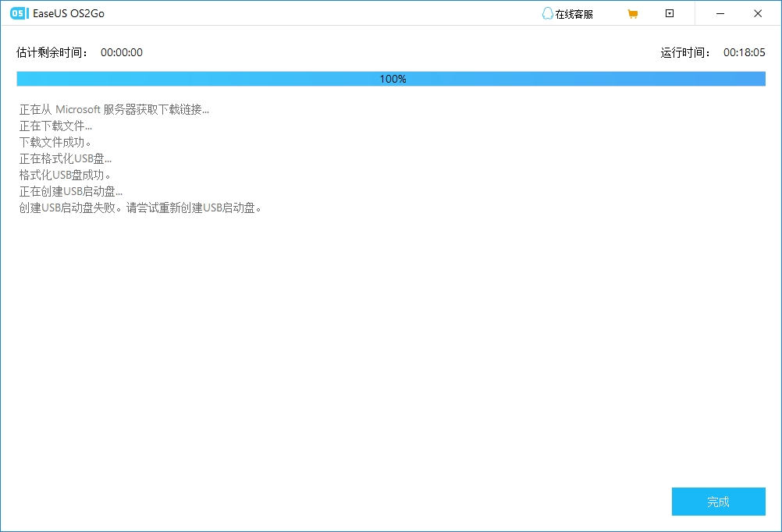The image size is (782, 532).
Task: Click the 正在格式化USB盘 log line
Action: (x=66, y=158)
